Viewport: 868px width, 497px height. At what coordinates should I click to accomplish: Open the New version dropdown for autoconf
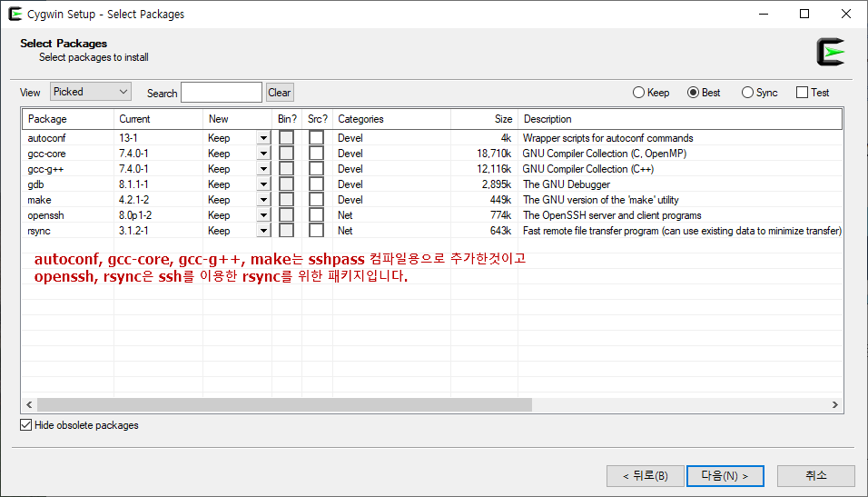[x=263, y=138]
